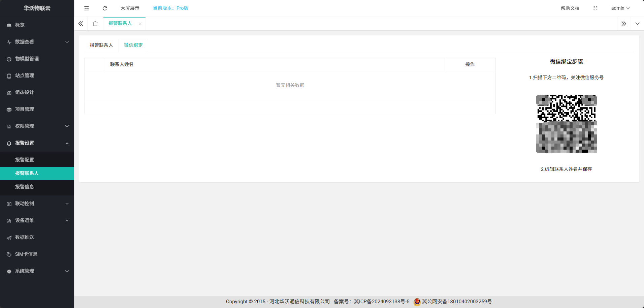Click the 站点管理 sidebar icon
644x308 pixels.
[9, 76]
